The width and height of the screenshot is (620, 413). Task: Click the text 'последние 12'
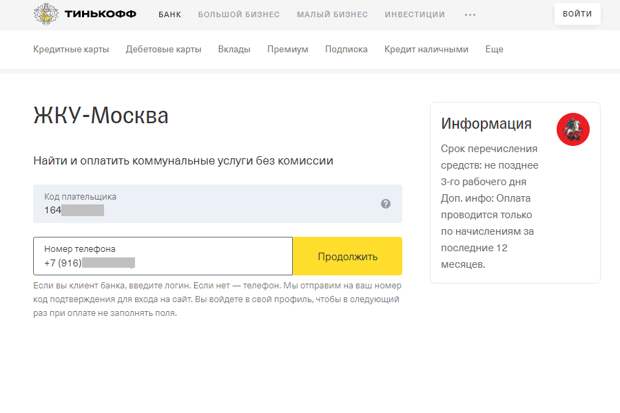pyautogui.click(x=474, y=248)
